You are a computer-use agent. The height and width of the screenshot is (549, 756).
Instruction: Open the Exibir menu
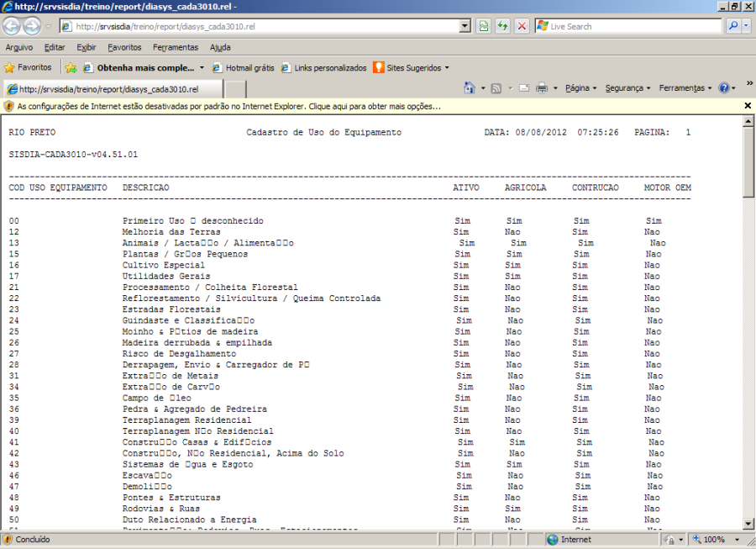coord(87,47)
